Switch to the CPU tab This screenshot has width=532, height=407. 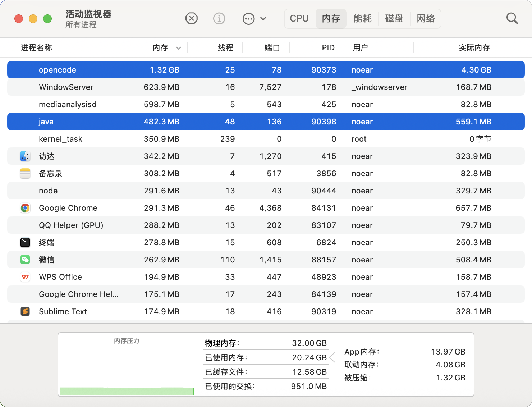point(299,18)
